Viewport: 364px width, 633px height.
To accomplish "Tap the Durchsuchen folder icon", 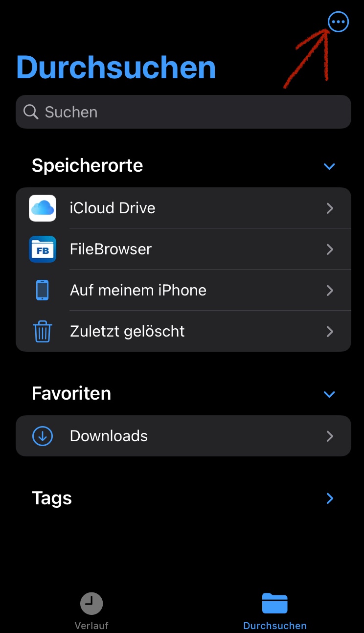I will tap(274, 603).
